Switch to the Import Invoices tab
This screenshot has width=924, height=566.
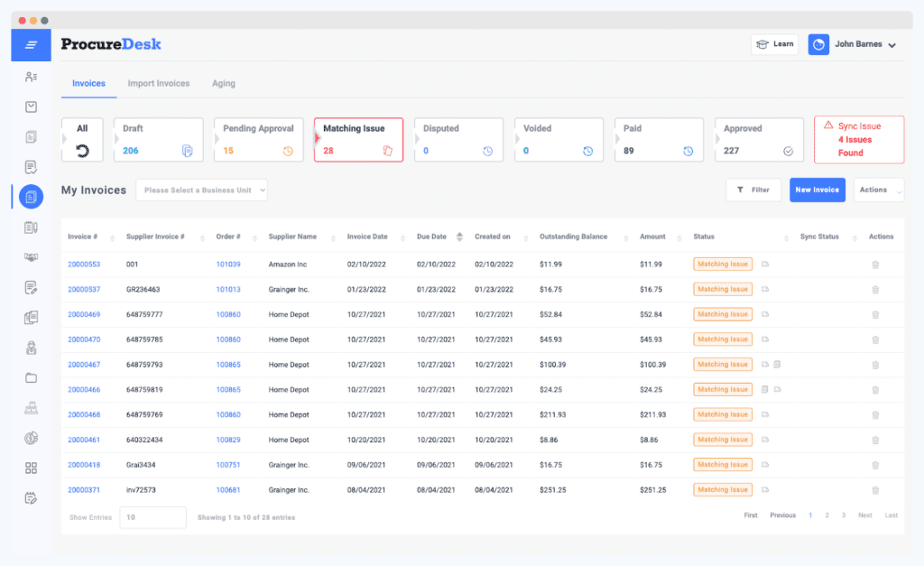coord(159,83)
